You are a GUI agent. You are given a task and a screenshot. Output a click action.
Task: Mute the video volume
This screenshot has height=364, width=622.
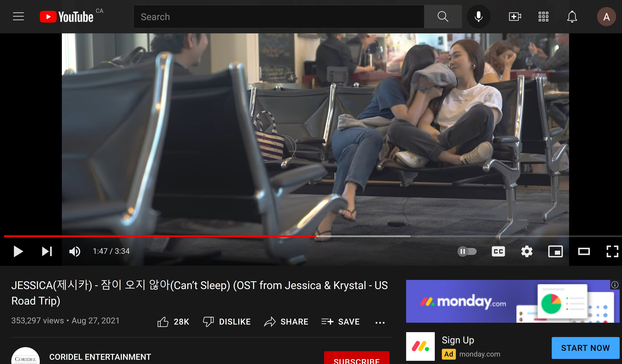(x=74, y=251)
